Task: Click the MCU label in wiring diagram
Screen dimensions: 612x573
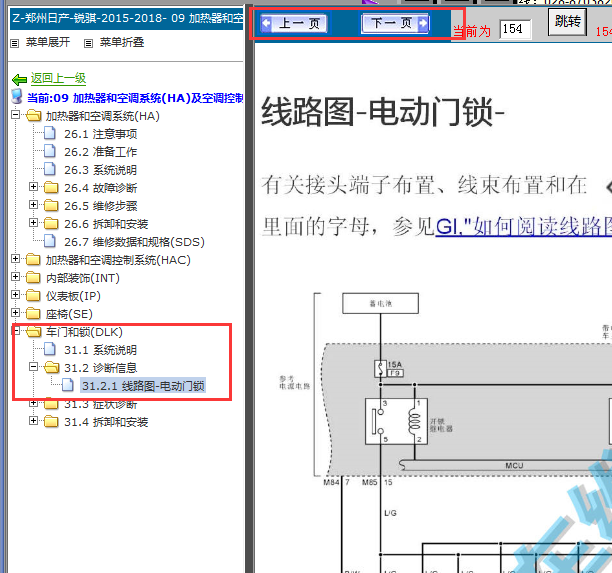Action: (514, 466)
